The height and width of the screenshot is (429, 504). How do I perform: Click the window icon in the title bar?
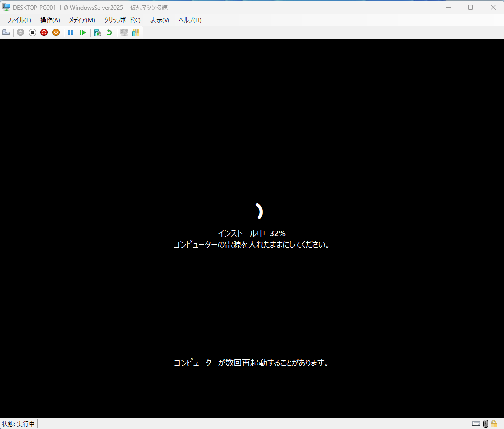[6, 7]
